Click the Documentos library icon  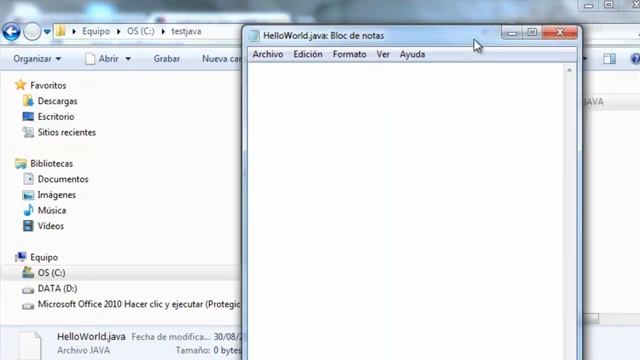(28, 179)
